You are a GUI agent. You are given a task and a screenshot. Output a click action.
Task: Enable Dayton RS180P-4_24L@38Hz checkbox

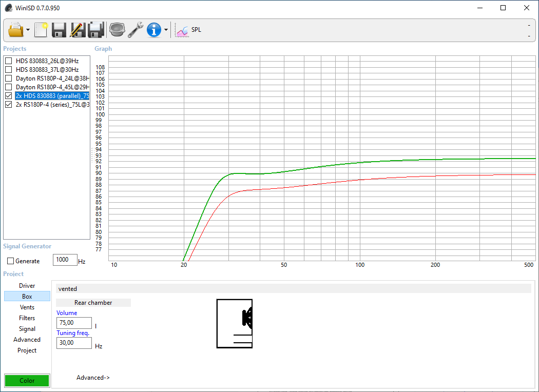(x=9, y=79)
